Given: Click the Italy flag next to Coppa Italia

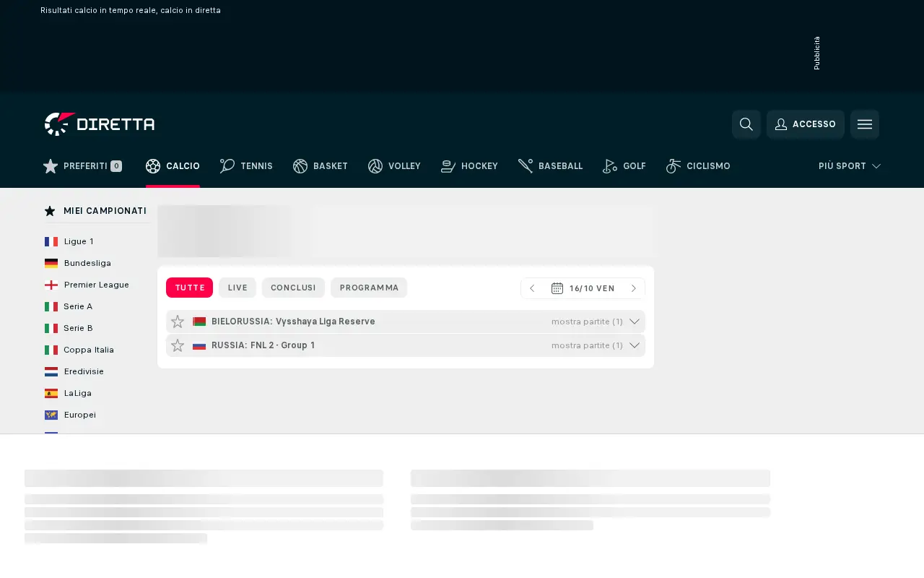Looking at the screenshot, I should point(51,350).
